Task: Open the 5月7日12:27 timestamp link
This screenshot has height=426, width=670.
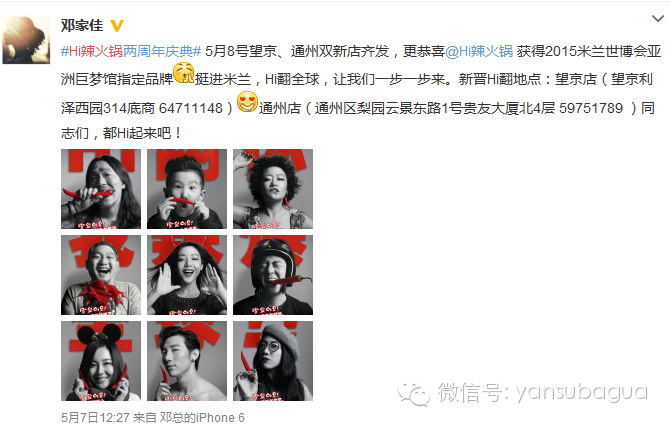Action: 95,417
